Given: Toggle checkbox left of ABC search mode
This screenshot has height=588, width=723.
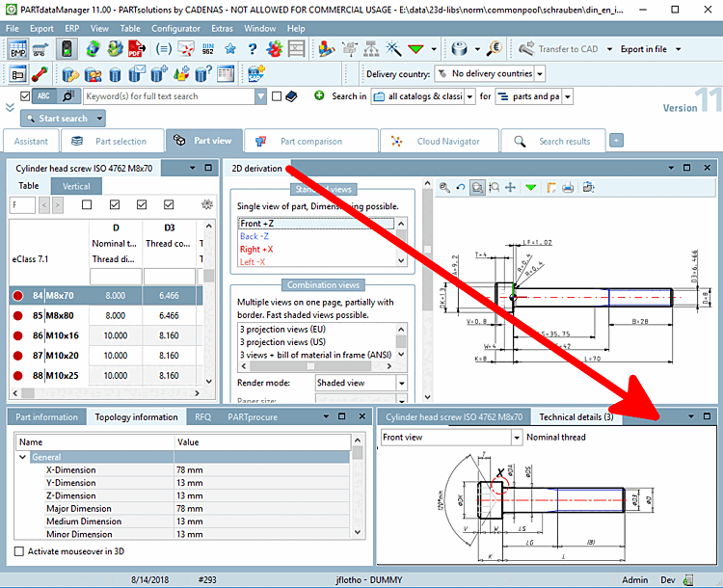Looking at the screenshot, I should [25, 96].
